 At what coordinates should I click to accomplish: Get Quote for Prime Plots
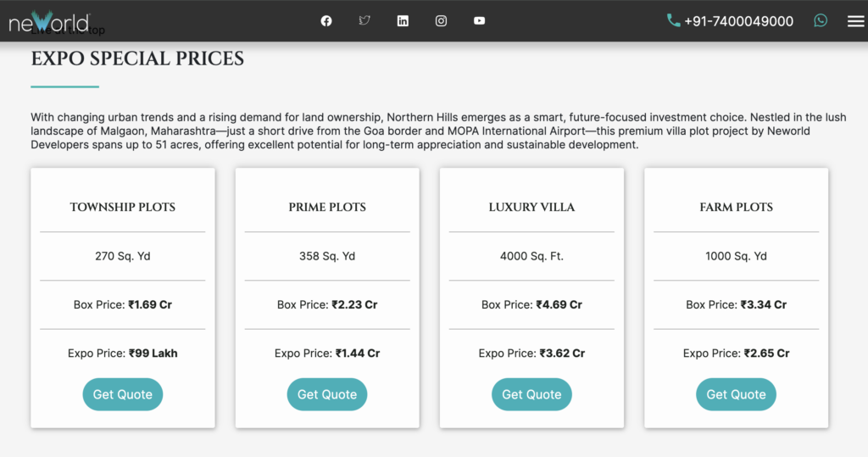327,394
